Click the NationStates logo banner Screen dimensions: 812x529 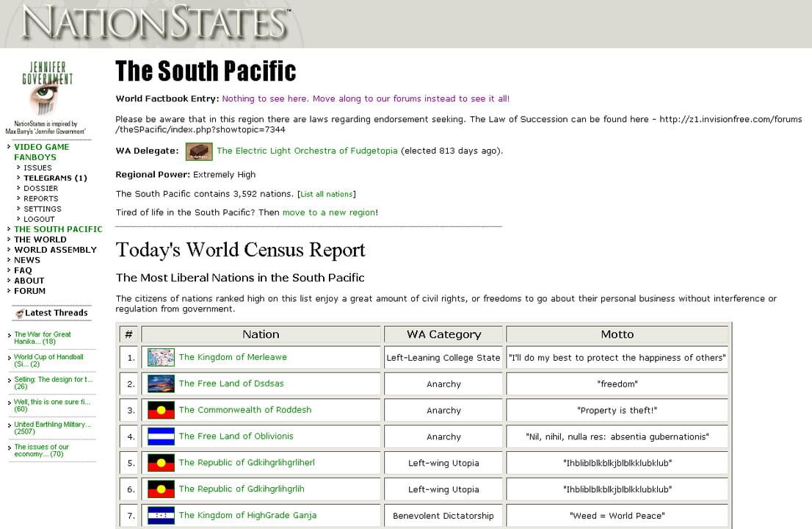pos(156,24)
